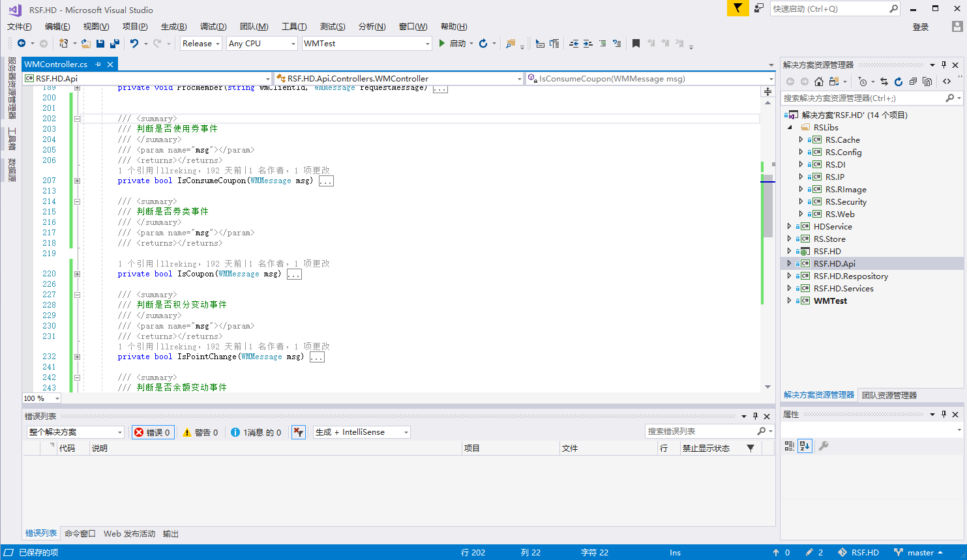Click the Refresh icon in Solution Explorer

(899, 81)
